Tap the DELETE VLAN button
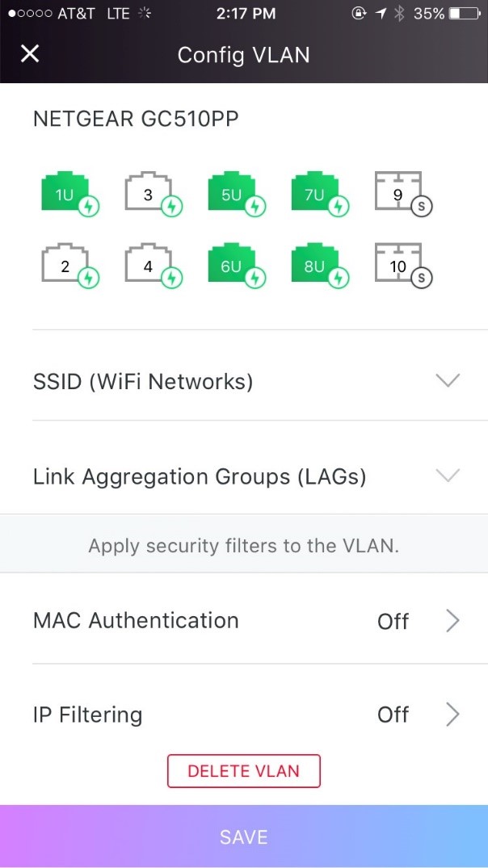Viewport: 488px width, 868px height. click(x=243, y=771)
